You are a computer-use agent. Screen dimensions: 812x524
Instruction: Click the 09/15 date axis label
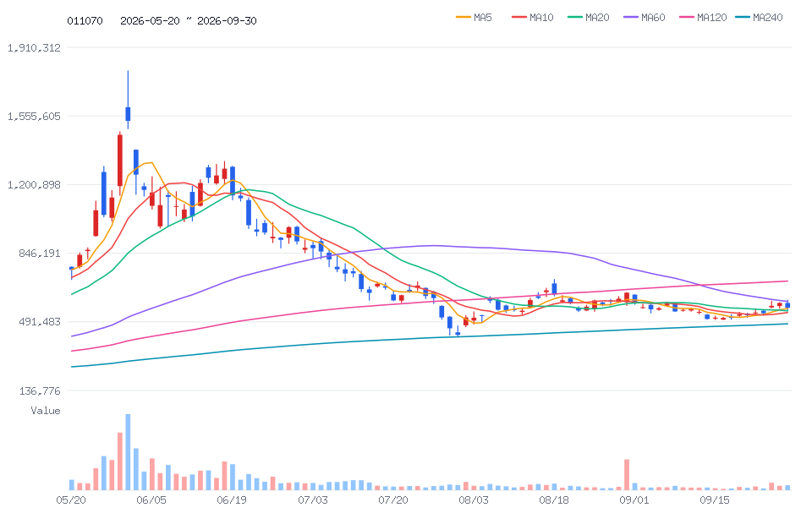pyautogui.click(x=715, y=500)
